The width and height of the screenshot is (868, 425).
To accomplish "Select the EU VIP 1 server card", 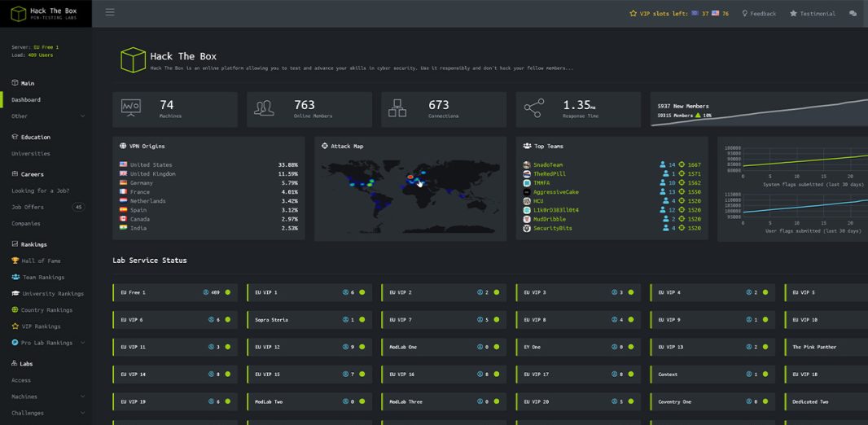I will (x=309, y=292).
